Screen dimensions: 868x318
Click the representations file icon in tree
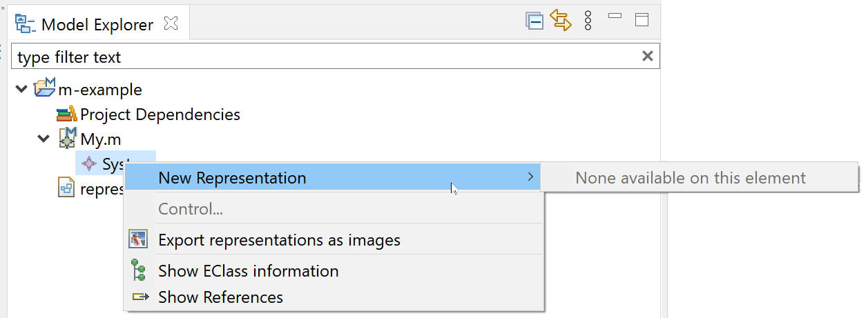67,188
